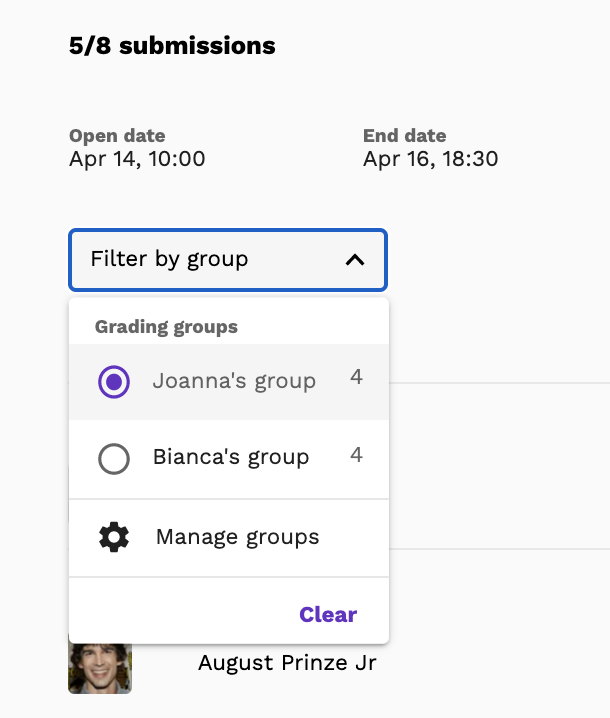
Task: Click the Grading groups section header
Action: tap(166, 327)
